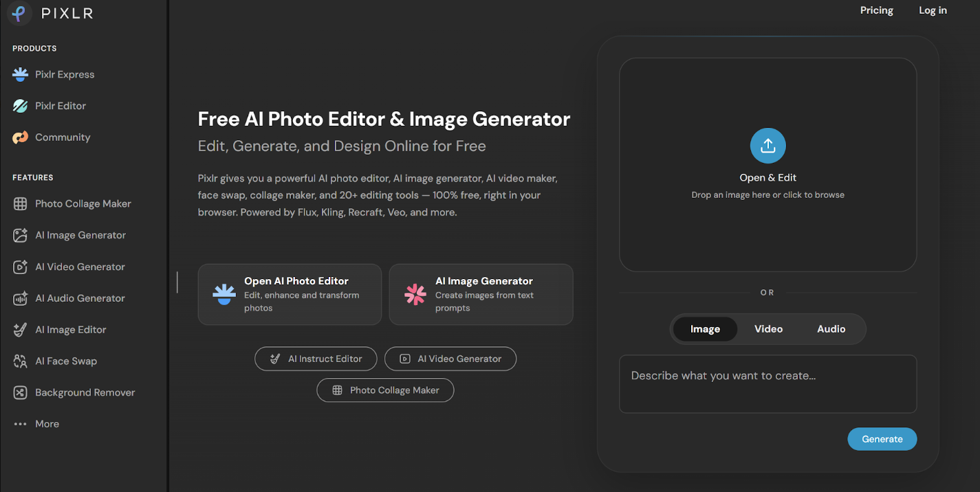This screenshot has width=980, height=492.
Task: Switch to the Audio tab
Action: (831, 329)
